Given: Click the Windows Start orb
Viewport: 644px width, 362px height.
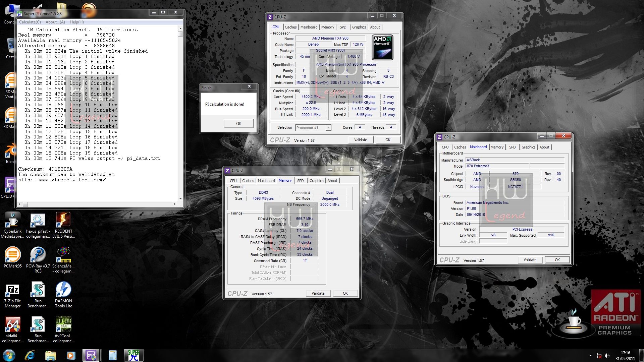Looking at the screenshot, I should tap(9, 355).
